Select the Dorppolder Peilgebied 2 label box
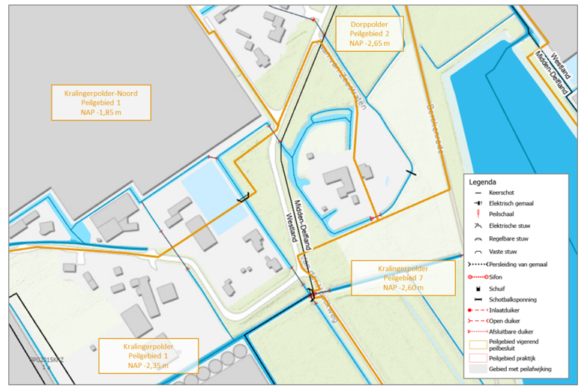 pyautogui.click(x=370, y=34)
